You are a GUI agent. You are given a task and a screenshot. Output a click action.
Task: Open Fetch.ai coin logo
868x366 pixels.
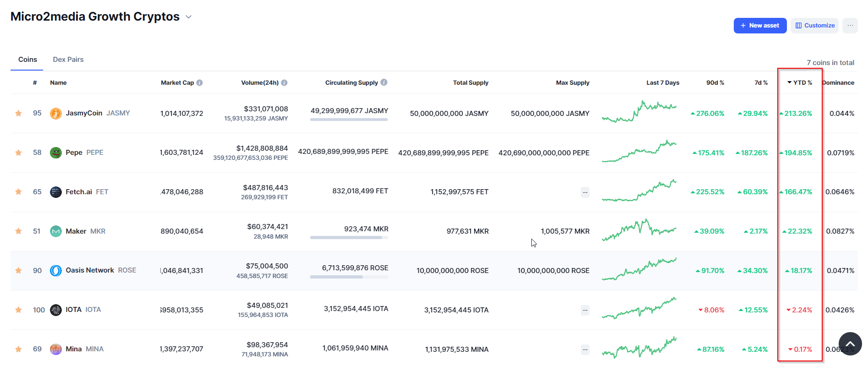(x=56, y=192)
